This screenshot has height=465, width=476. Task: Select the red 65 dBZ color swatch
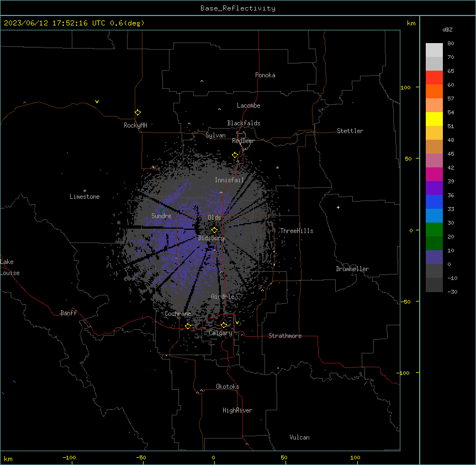pos(434,77)
